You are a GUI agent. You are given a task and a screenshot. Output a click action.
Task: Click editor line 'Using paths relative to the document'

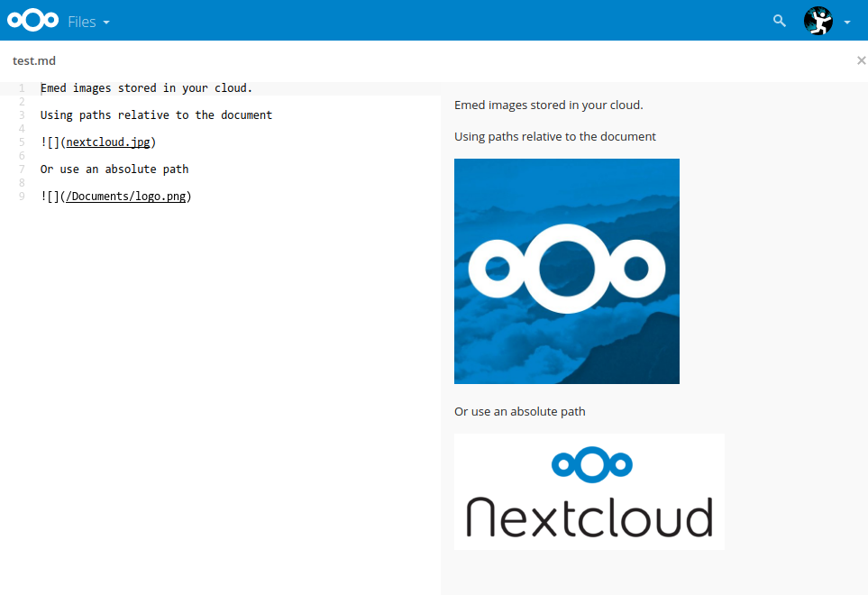[x=156, y=115]
